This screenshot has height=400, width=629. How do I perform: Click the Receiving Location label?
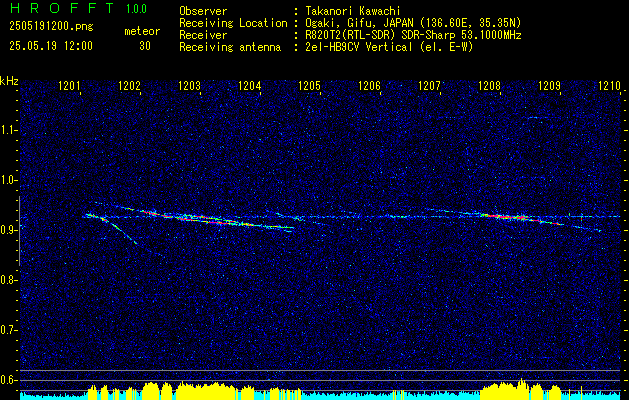233,23
